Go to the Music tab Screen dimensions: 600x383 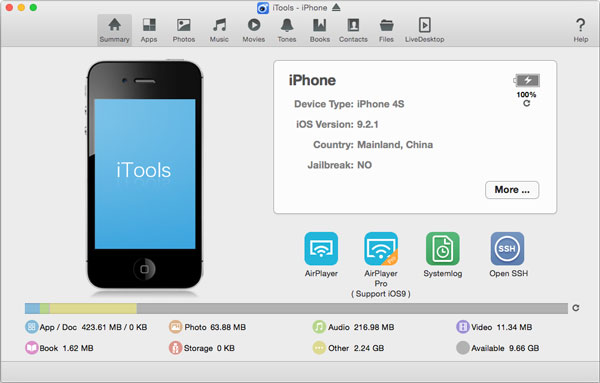pyautogui.click(x=219, y=30)
